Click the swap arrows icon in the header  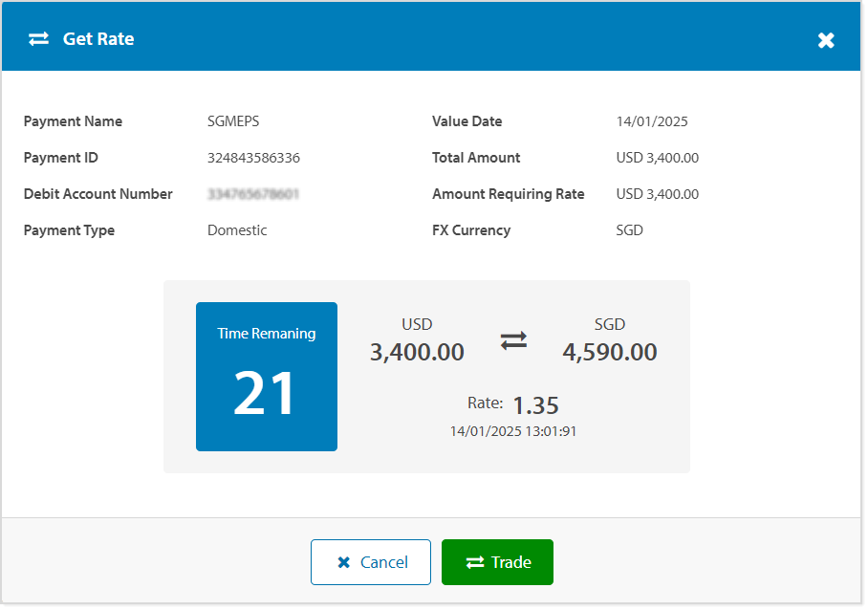(38, 39)
